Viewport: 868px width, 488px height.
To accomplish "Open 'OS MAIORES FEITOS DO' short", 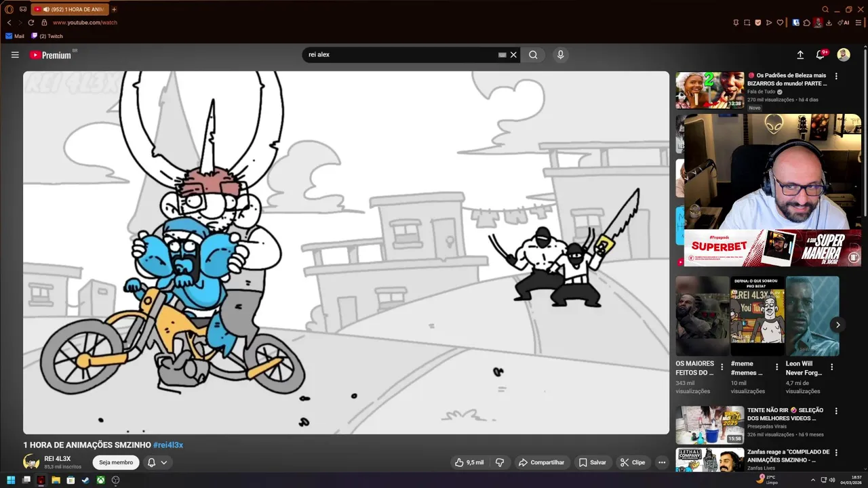I will click(x=702, y=316).
